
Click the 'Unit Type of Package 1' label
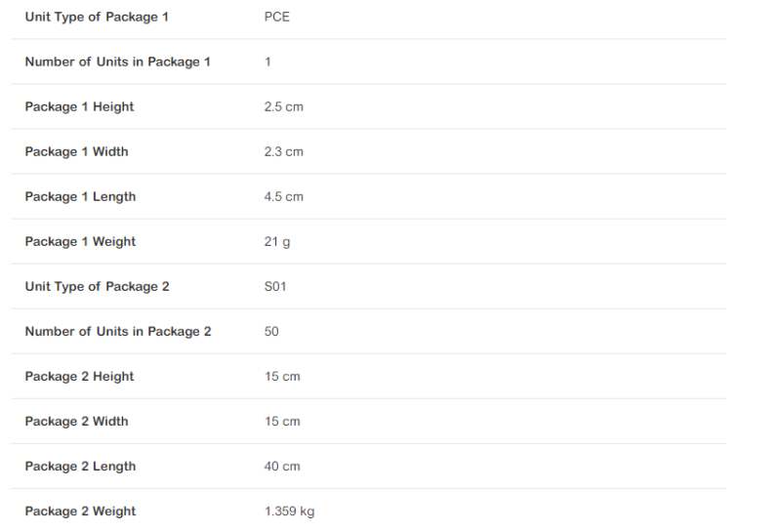coord(97,17)
